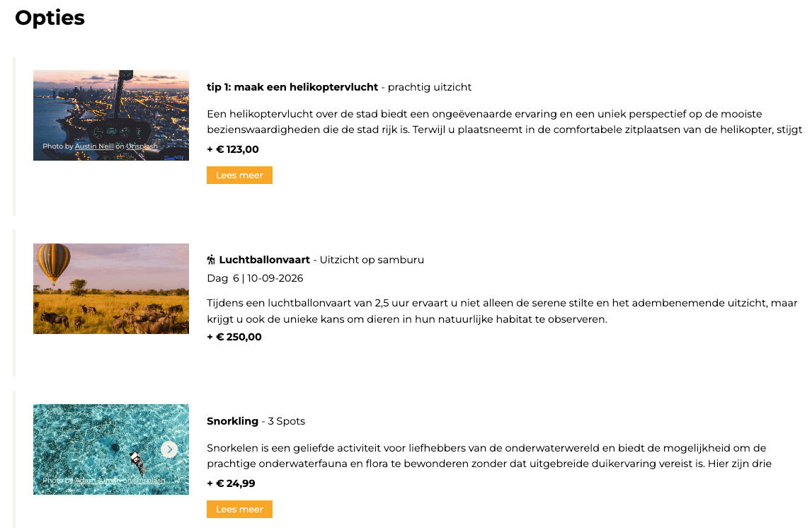812x528 pixels.
Task: Click the + € 123,00 helicopter price
Action: click(x=233, y=149)
